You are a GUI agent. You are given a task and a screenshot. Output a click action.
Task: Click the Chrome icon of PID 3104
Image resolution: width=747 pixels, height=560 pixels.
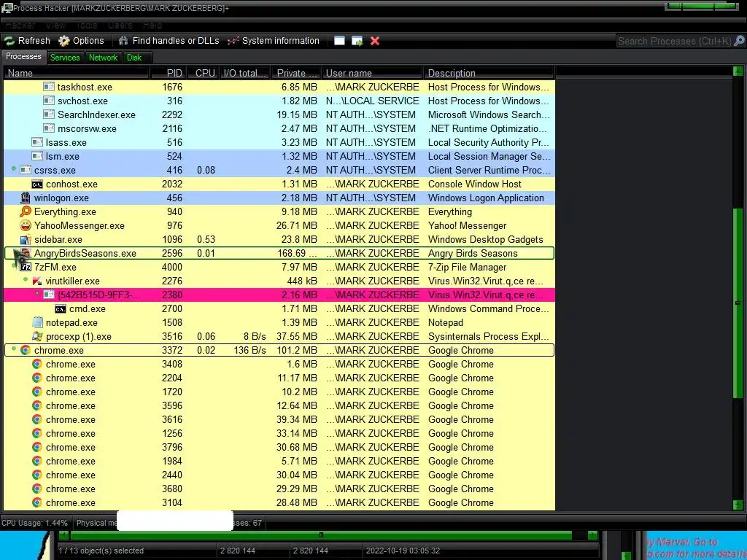pyautogui.click(x=37, y=502)
